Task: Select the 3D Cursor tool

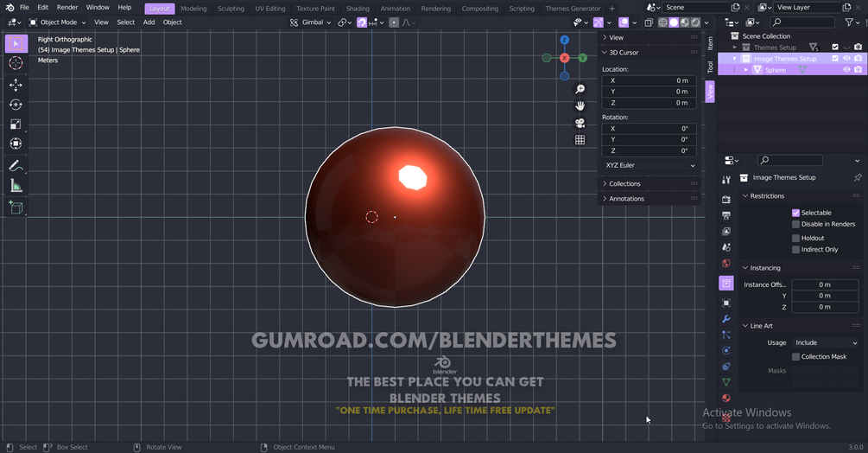Action: [x=16, y=63]
